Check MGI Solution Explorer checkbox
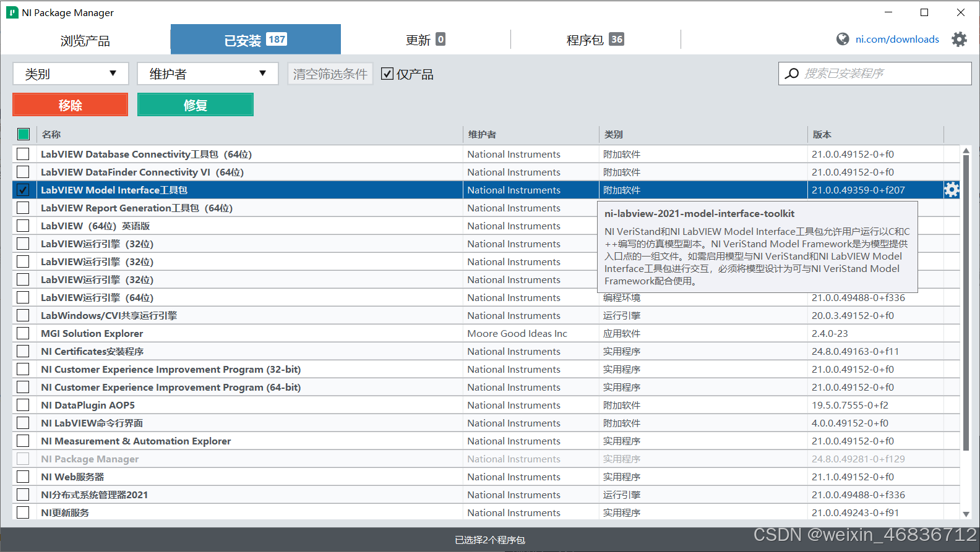 23,333
